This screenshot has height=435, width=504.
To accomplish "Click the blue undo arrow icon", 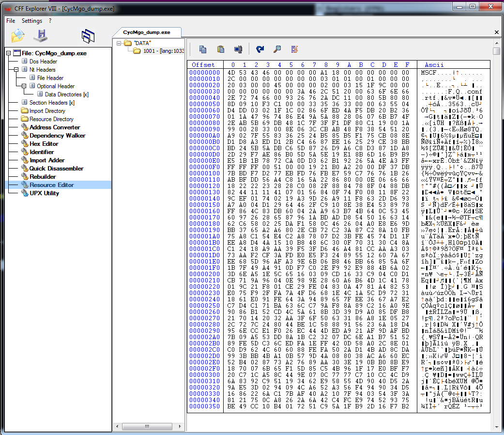I will click(260, 49).
